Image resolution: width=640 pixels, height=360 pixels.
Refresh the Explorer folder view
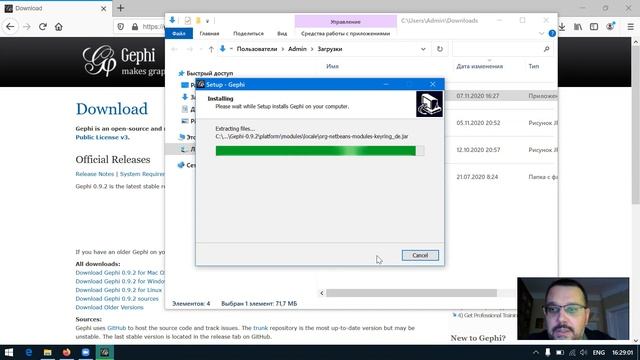440,49
